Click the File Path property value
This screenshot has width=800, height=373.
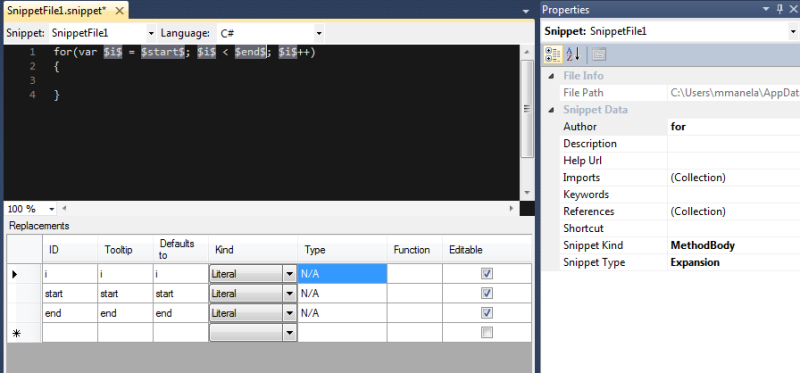tap(734, 93)
